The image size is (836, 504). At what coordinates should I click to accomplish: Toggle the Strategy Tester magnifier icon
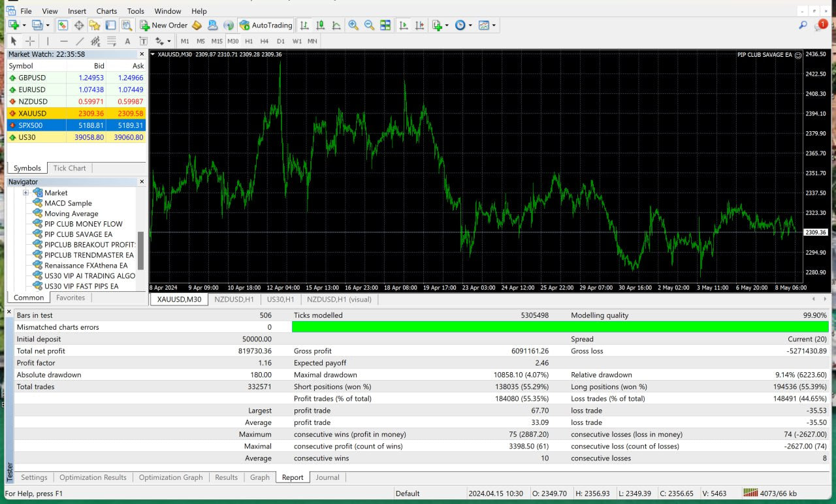[x=127, y=25]
